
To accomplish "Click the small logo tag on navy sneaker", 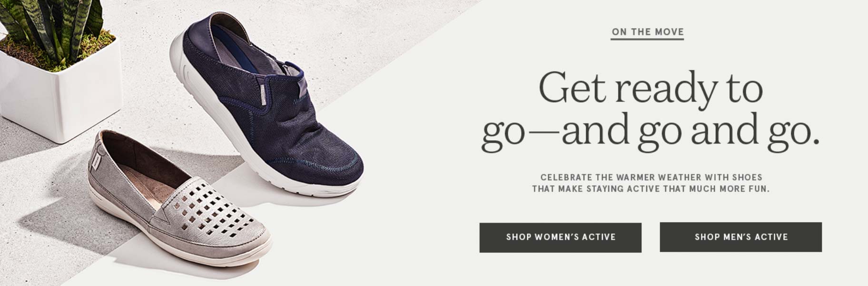I will click(263, 95).
